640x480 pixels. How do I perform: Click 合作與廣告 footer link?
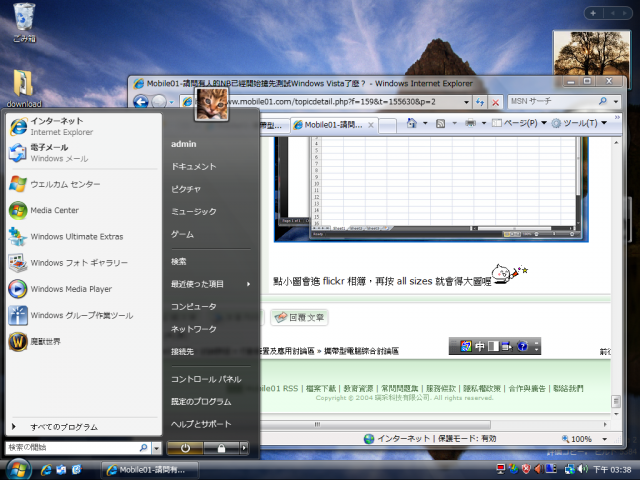[x=527, y=389]
